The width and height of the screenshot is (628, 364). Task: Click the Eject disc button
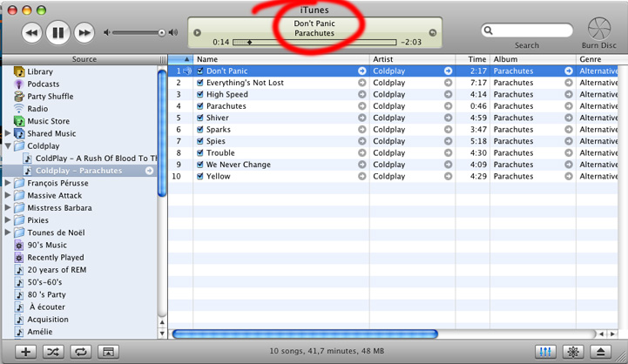(600, 352)
